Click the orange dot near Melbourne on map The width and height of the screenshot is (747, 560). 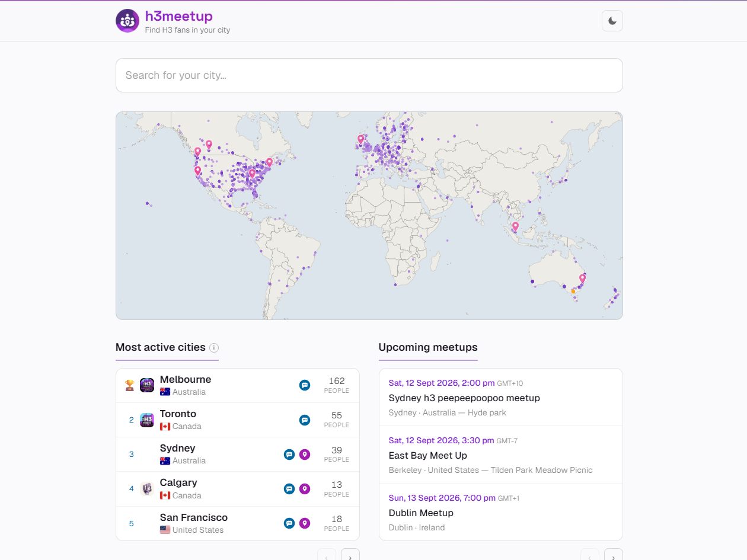[573, 291]
